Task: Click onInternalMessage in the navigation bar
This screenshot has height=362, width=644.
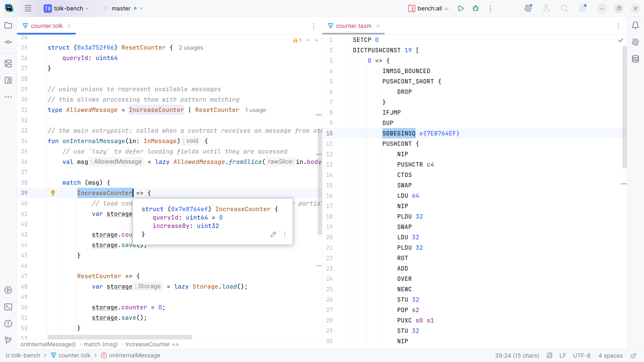Action: 131,355
